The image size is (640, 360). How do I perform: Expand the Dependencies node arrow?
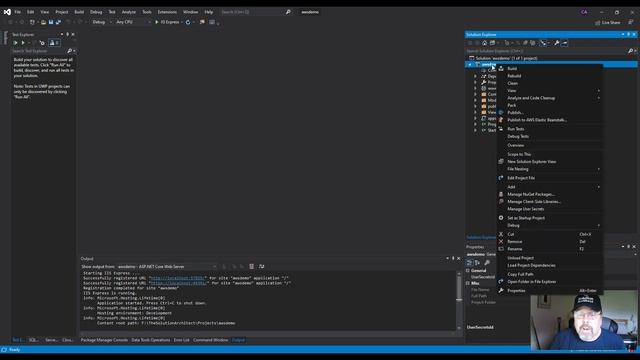pyautogui.click(x=475, y=76)
